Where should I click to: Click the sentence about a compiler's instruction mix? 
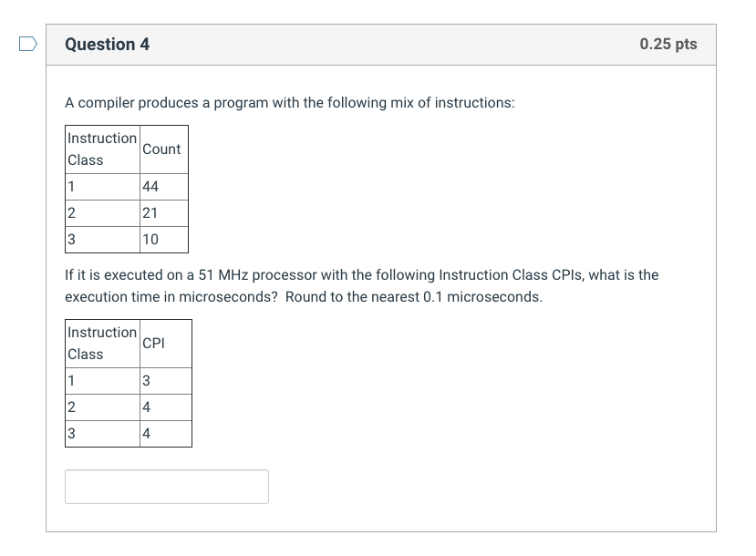(x=290, y=103)
